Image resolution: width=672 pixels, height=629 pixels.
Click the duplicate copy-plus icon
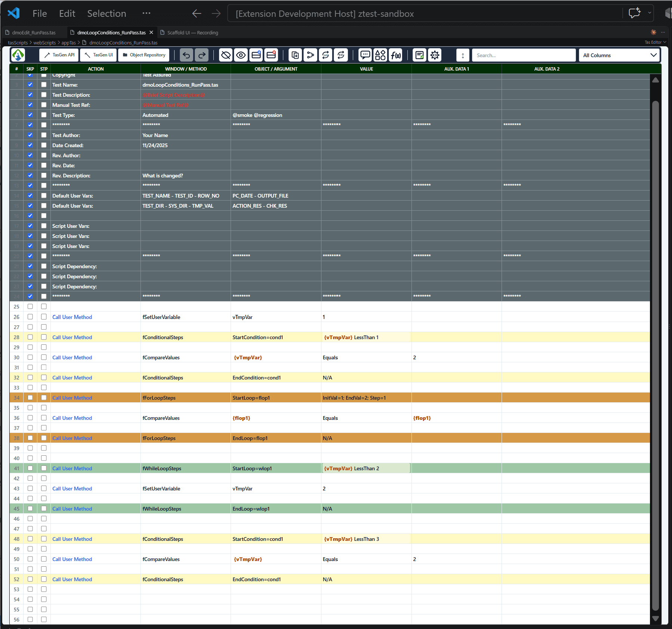295,55
